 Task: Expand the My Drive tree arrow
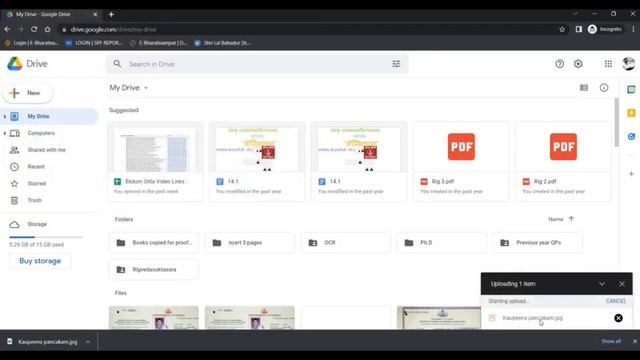tap(4, 116)
